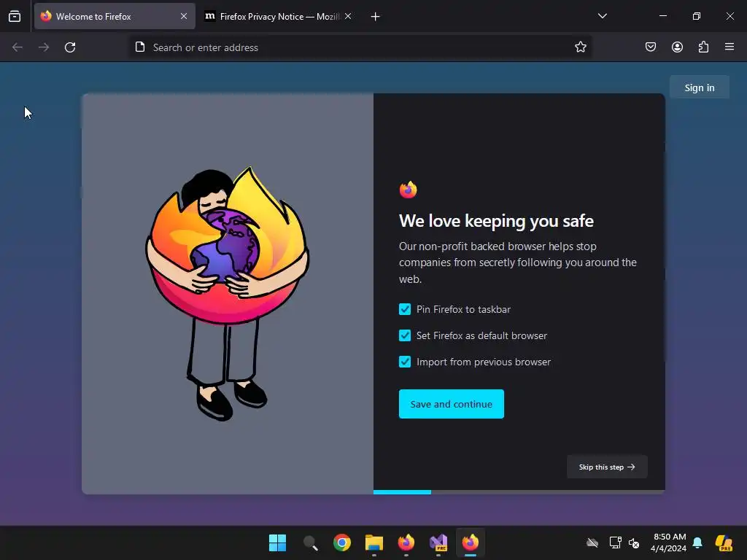Click the active Firefox taskbar icon

click(x=471, y=542)
